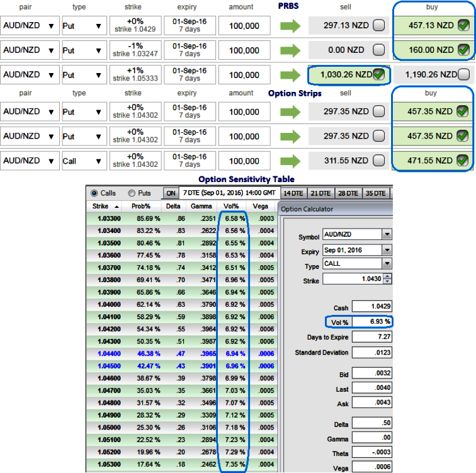The width and height of the screenshot is (476, 473).
Task: Check the sell box beside 311.55 NZD
Action: [378, 161]
